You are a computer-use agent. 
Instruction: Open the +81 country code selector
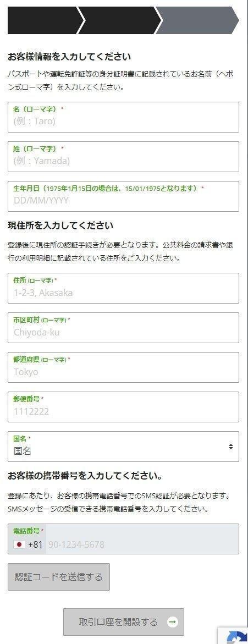click(x=28, y=544)
